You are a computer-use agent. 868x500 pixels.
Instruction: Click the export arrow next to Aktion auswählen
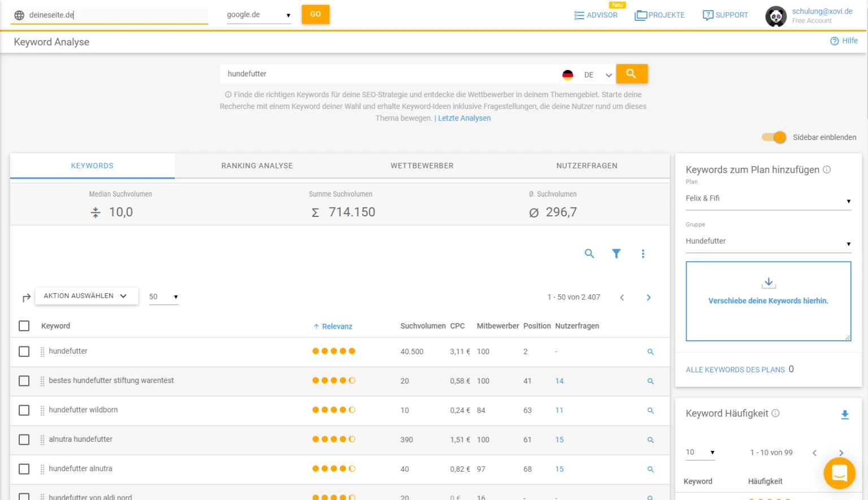[x=25, y=296]
